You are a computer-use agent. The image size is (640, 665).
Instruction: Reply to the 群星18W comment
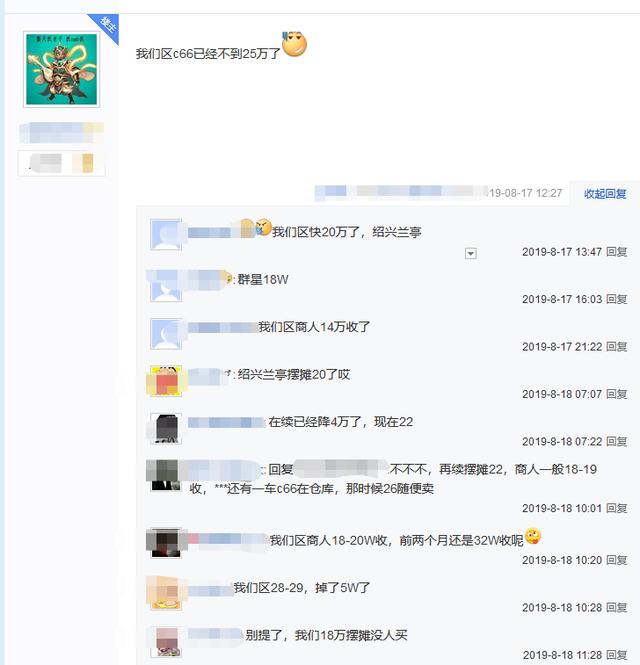tap(616, 299)
